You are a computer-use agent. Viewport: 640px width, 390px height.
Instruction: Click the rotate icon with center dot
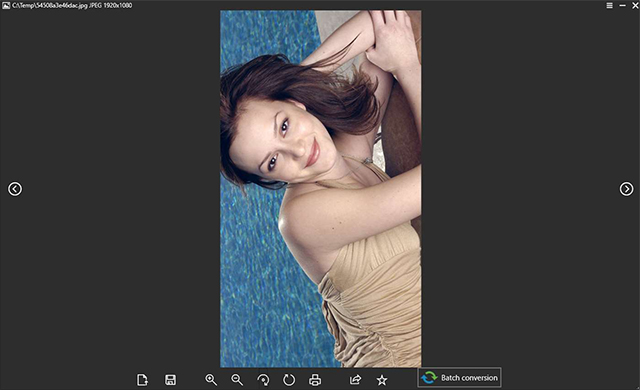click(x=263, y=380)
